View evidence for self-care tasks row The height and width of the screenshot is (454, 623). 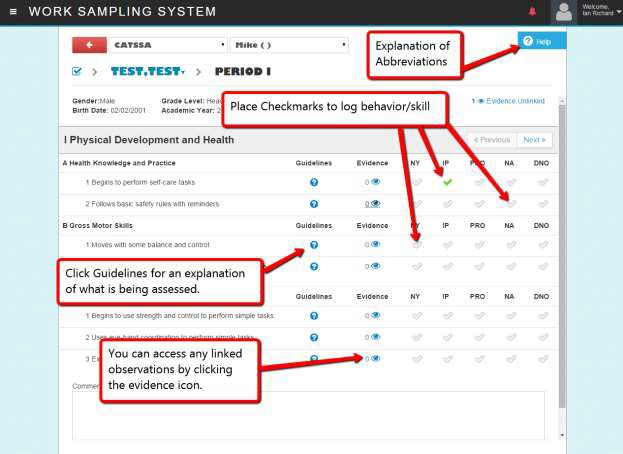372,182
